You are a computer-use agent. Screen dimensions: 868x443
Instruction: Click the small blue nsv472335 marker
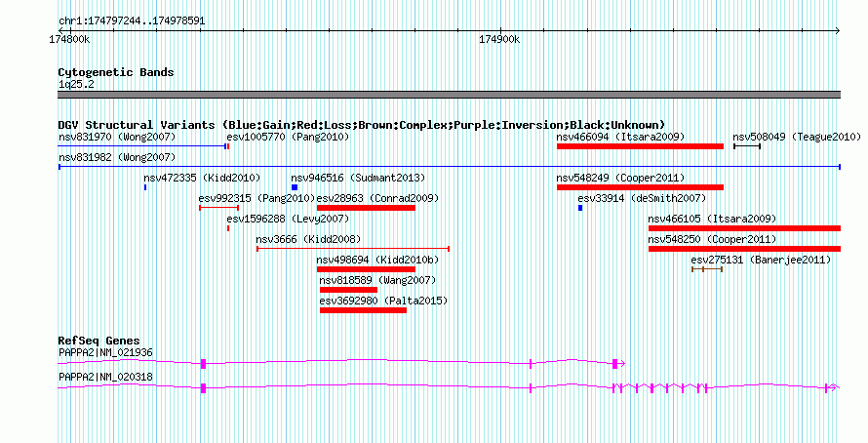tap(145, 187)
